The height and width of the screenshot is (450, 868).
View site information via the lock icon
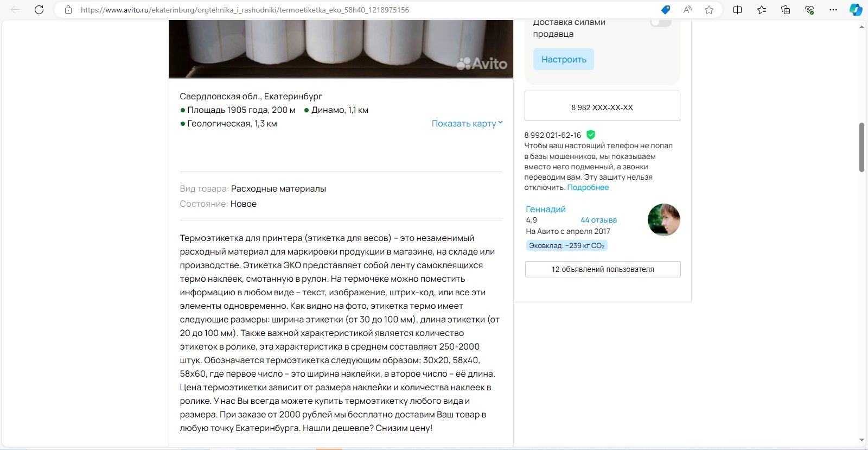click(x=68, y=10)
